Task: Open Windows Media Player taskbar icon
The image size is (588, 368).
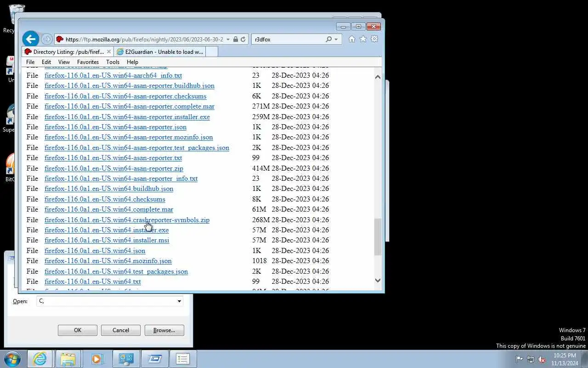Action: (x=97, y=359)
